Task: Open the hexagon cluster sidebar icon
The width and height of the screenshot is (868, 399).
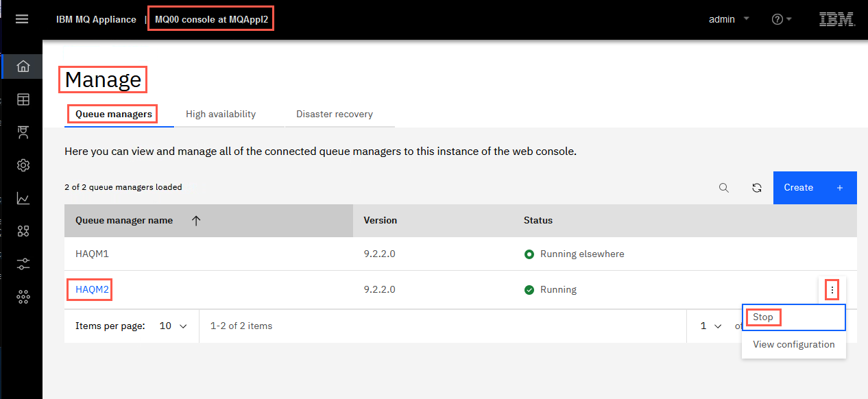Action: 23,296
